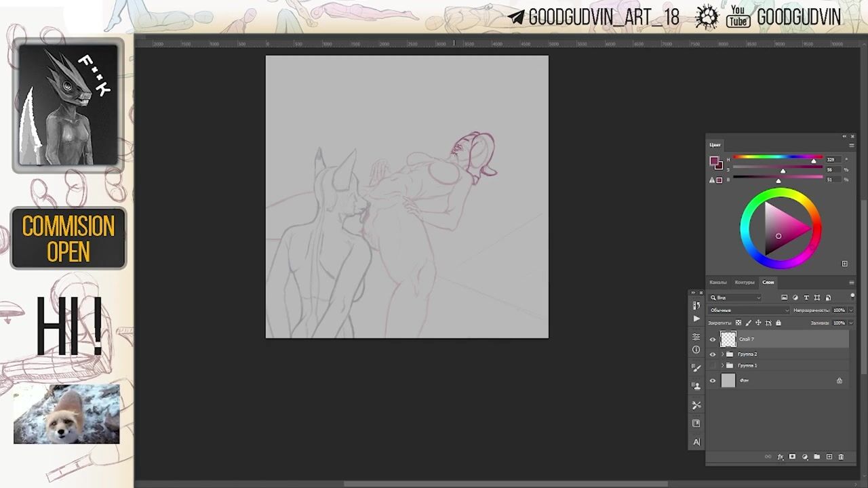Add a layer mask using the mask icon

coord(792,457)
